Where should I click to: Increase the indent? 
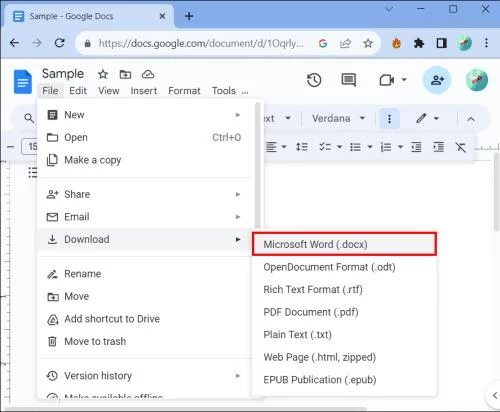point(438,147)
